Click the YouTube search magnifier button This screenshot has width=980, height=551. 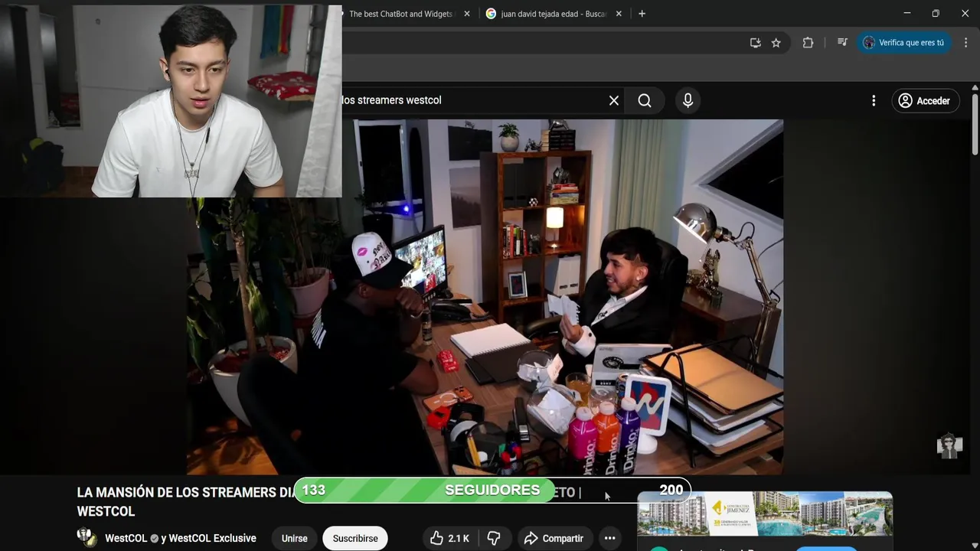click(x=645, y=100)
